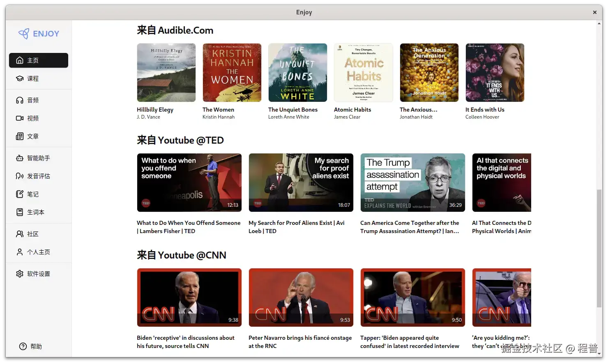Open The Women audiobook cover
Image resolution: width=608 pixels, height=364 pixels.
point(232,73)
